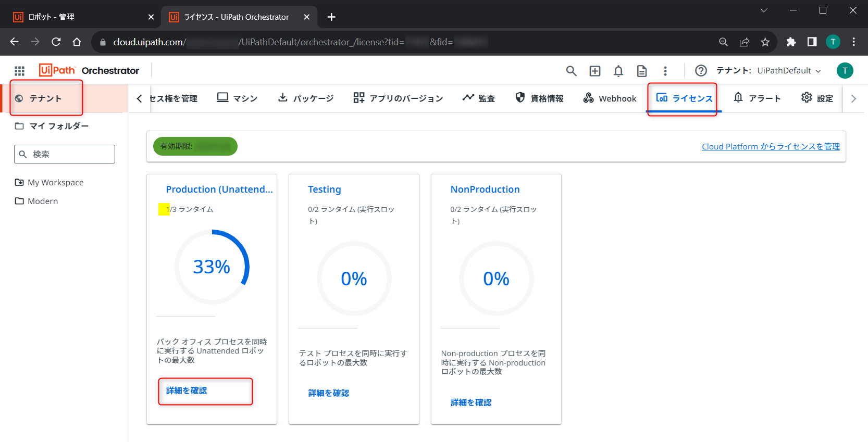Click the 有効期限 green badge
The height and width of the screenshot is (442, 868).
pyautogui.click(x=195, y=146)
